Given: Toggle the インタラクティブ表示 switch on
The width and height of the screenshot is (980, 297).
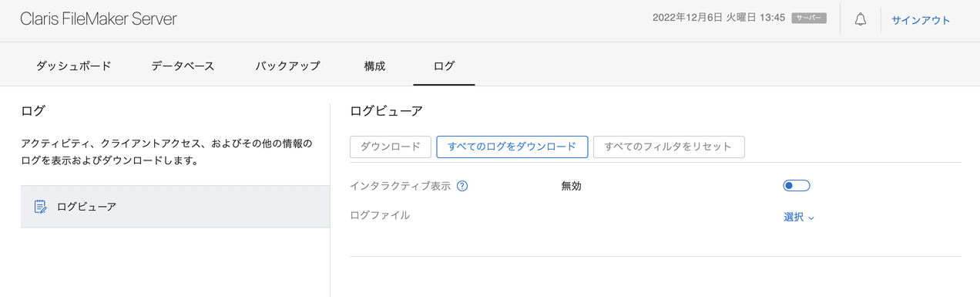Looking at the screenshot, I should pyautogui.click(x=797, y=186).
